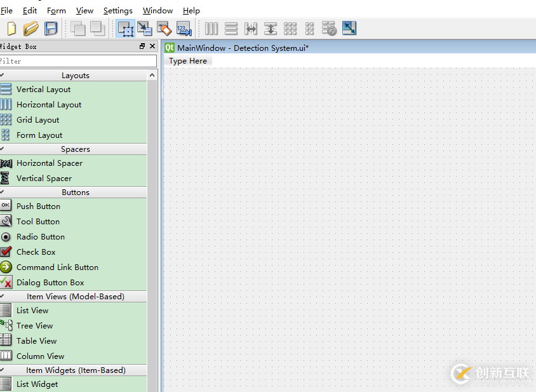Click the MainWindow form title bar

click(350, 48)
